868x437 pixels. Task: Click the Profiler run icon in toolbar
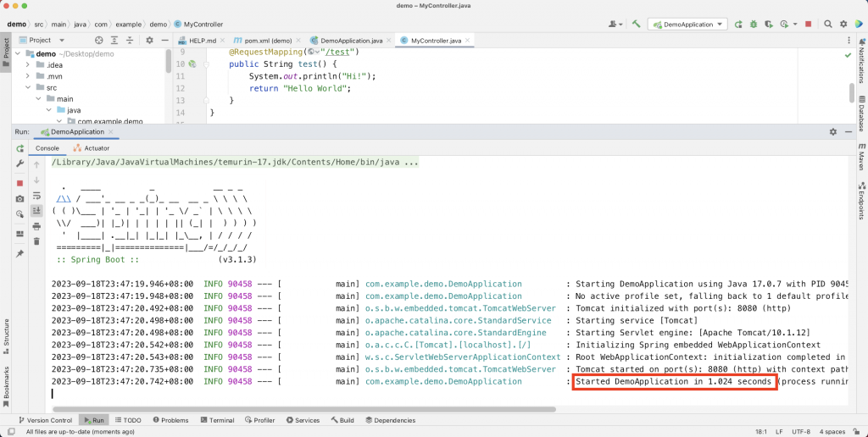(784, 25)
